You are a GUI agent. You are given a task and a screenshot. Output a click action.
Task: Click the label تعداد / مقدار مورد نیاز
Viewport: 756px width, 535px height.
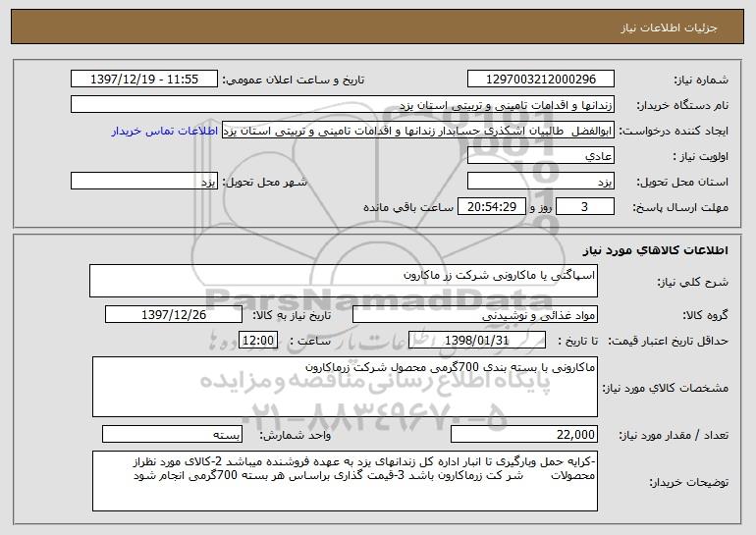click(x=674, y=435)
